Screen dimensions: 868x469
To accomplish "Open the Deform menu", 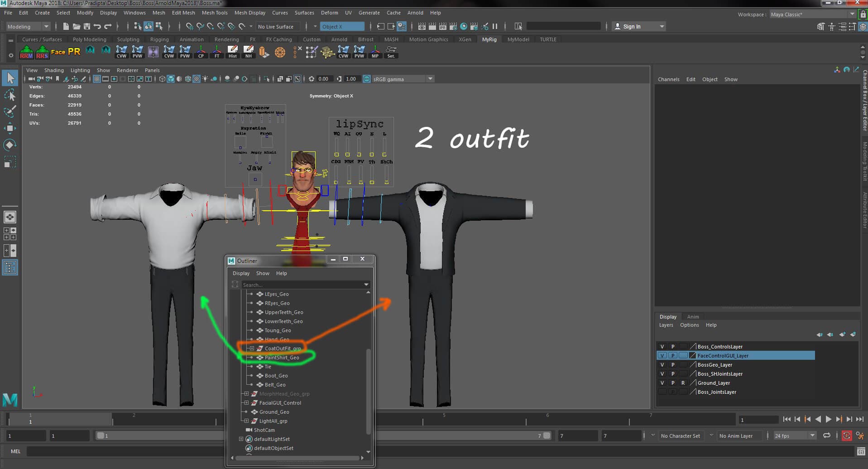I will 329,13.
